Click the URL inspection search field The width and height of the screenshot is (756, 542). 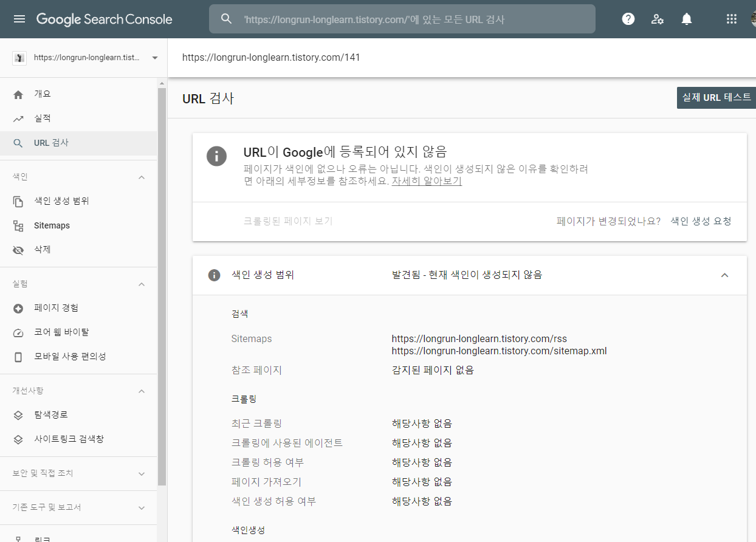click(x=402, y=19)
